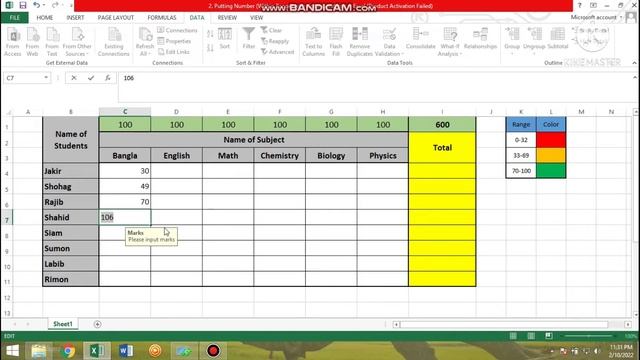Viewport: 640px width, 360px height.
Task: Switch to the INSERT tab
Action: (x=75, y=18)
